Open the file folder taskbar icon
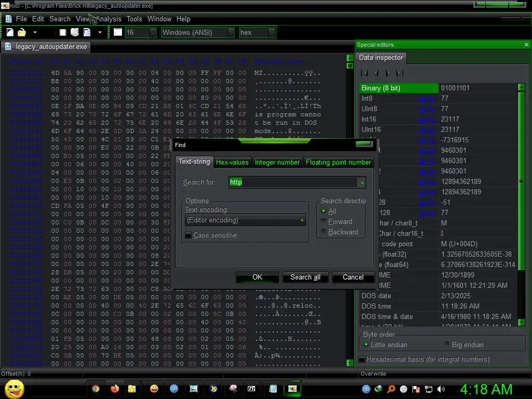 [131, 389]
